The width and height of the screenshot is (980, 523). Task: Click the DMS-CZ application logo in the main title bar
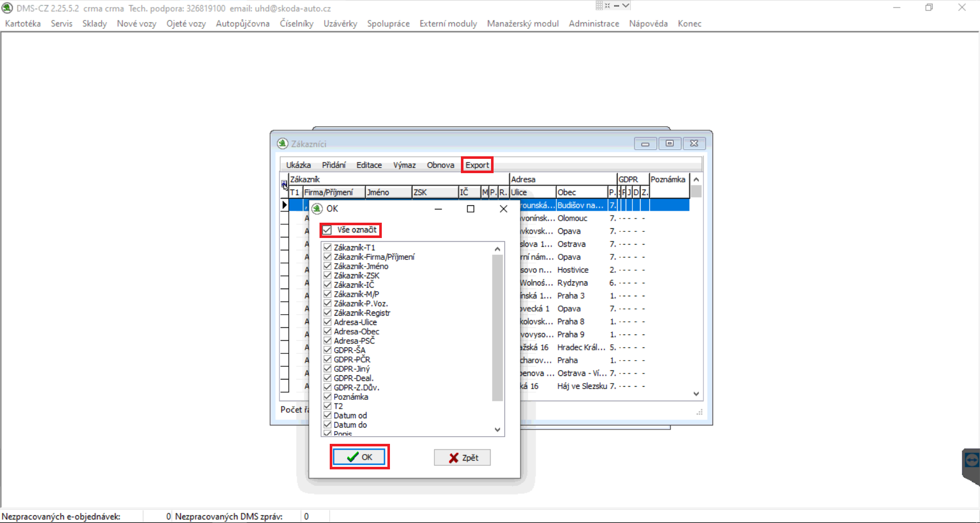[7, 8]
